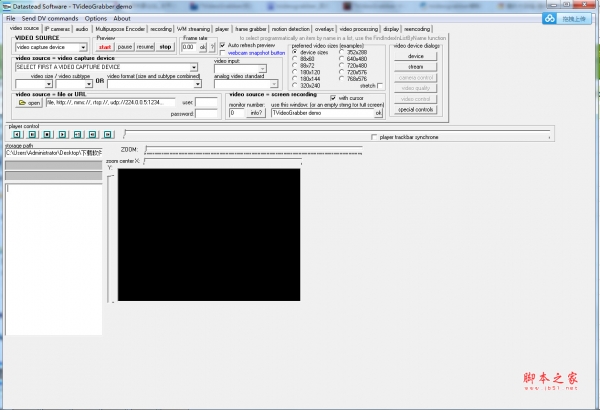Open the File menu
This screenshot has width=600, height=410.
point(11,18)
